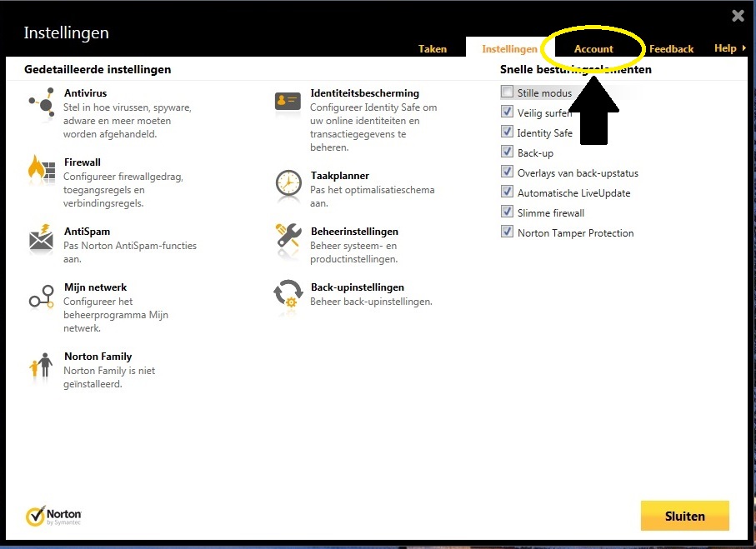Open the Account tab
The height and width of the screenshot is (549, 756).
tap(593, 49)
